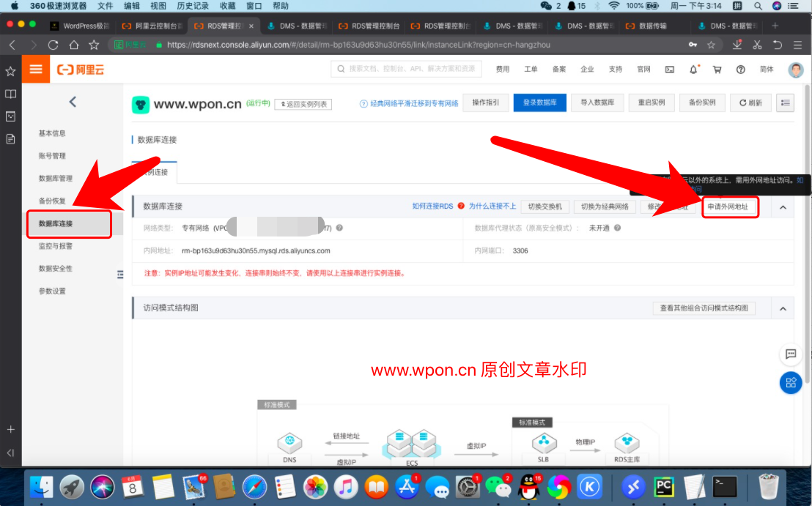
Task: Open the 简体 language selector
Action: (767, 70)
